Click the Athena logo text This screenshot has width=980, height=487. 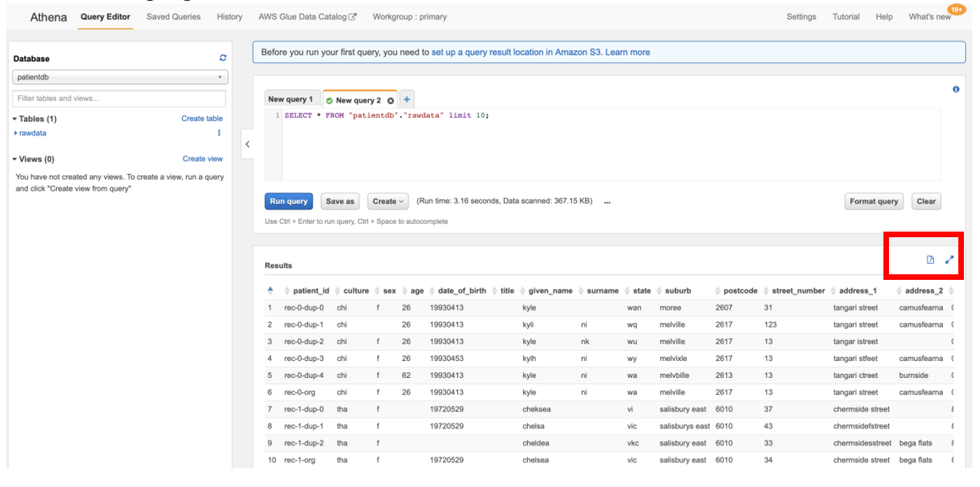(x=49, y=17)
